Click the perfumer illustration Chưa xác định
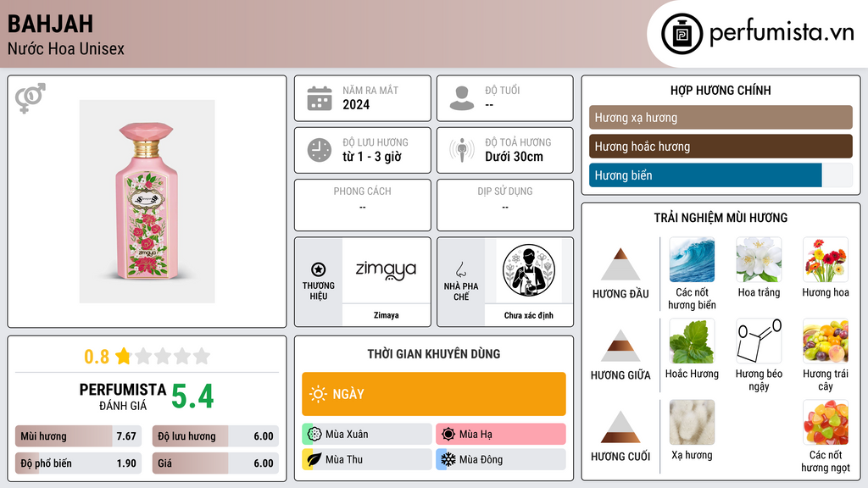This screenshot has height=488, width=868. [529, 270]
